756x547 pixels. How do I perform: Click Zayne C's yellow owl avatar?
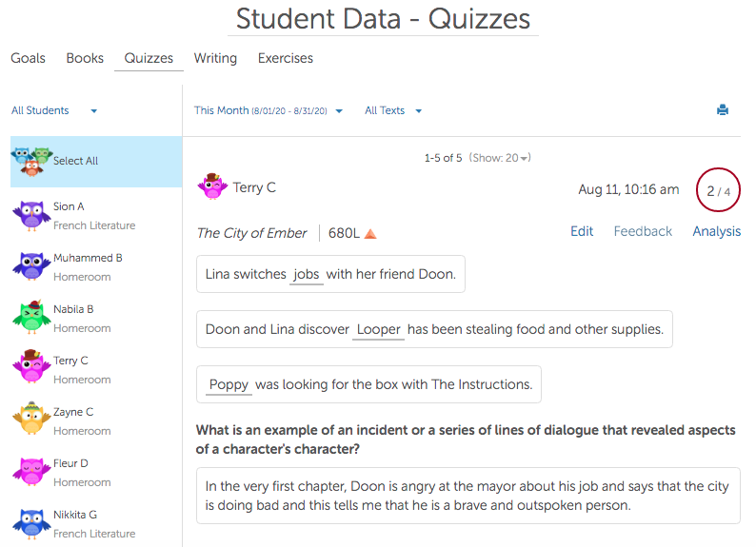point(31,420)
